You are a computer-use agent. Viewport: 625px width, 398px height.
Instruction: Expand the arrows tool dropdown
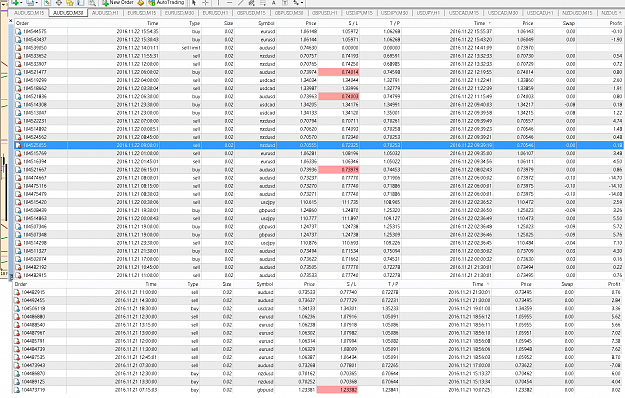(x=302, y=2)
